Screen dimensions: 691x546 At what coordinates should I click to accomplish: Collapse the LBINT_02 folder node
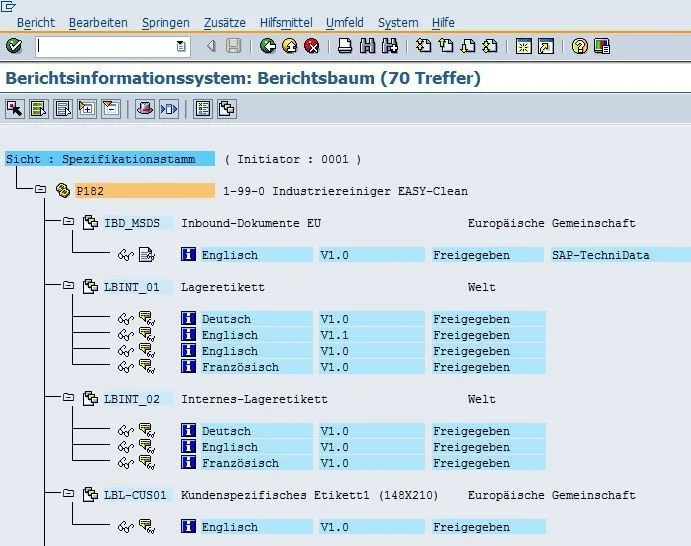coord(68,397)
